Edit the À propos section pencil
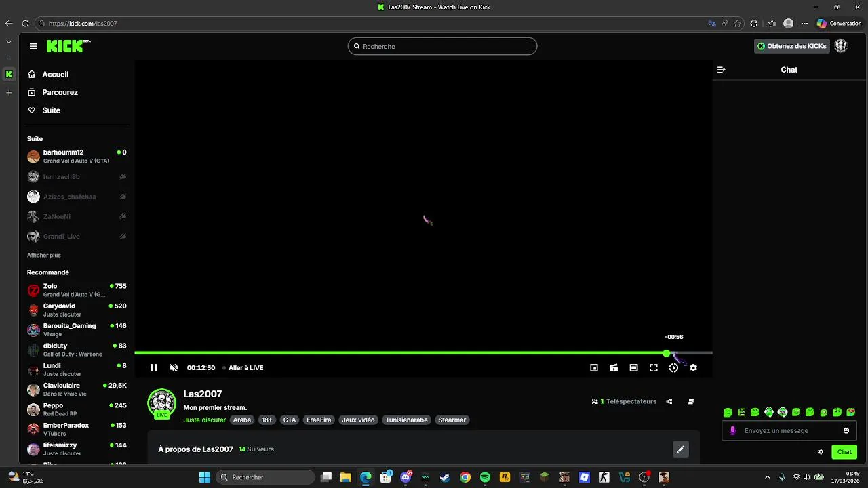 pos(681,449)
